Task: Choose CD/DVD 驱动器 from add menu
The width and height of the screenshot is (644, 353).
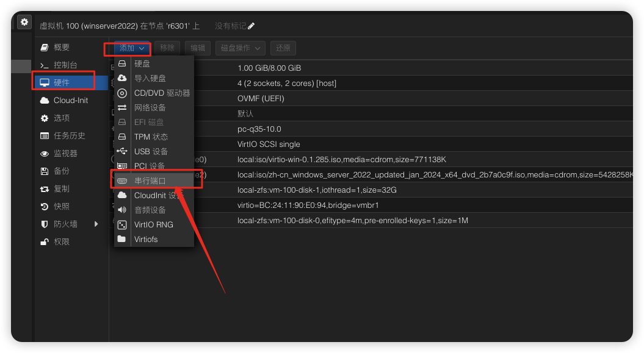Action: [162, 93]
